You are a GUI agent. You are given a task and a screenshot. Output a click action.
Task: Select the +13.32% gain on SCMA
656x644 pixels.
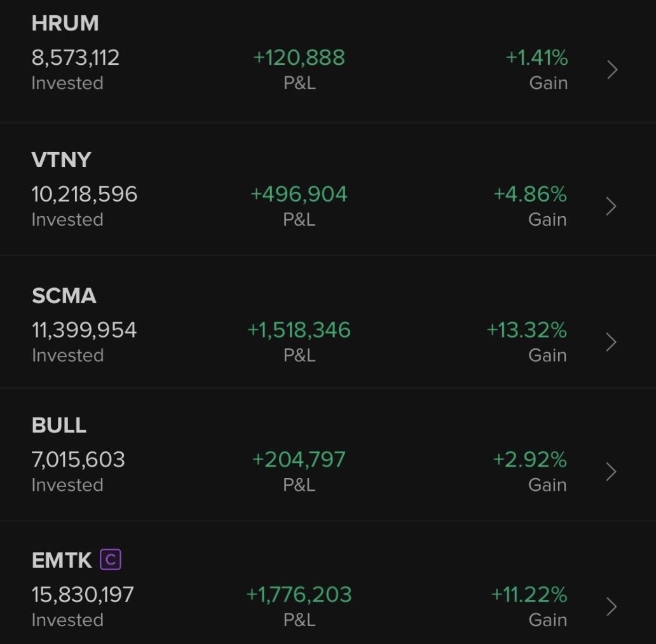click(x=527, y=329)
